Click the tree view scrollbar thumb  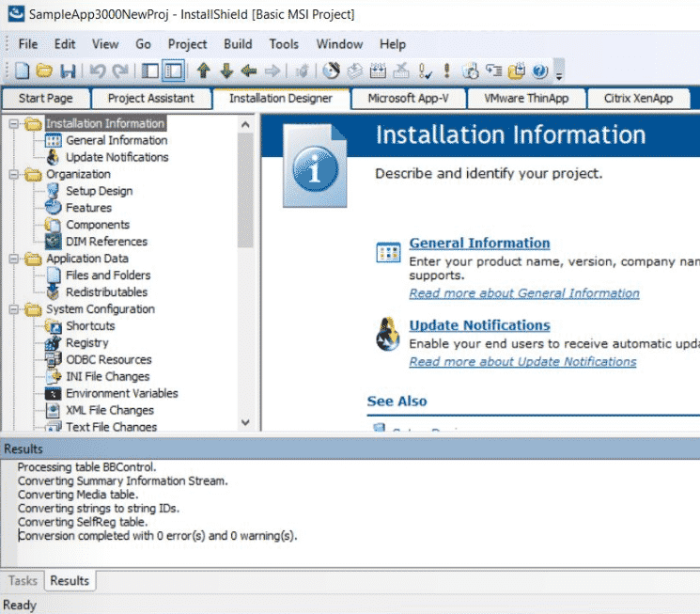(245, 190)
